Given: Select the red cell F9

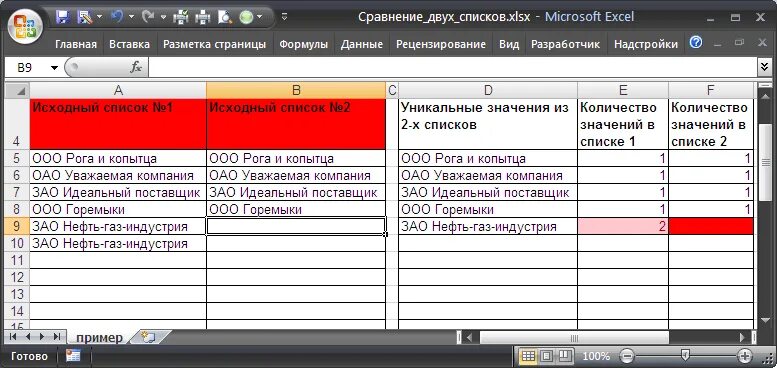Looking at the screenshot, I should 711,226.
